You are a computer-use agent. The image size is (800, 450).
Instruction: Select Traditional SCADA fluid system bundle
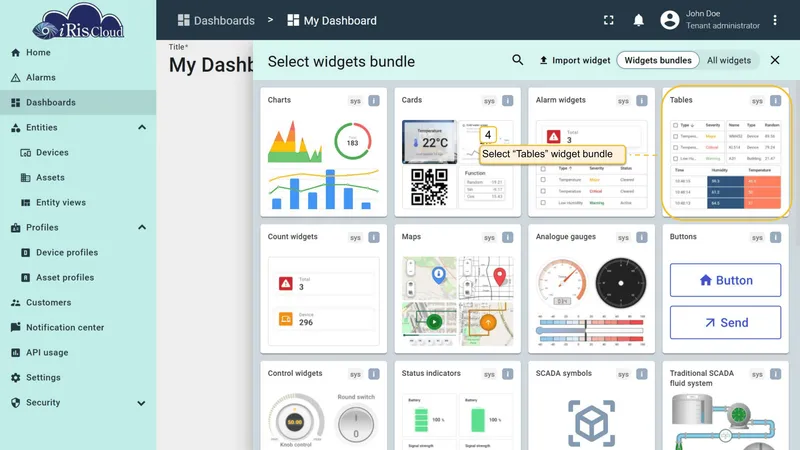click(726, 406)
